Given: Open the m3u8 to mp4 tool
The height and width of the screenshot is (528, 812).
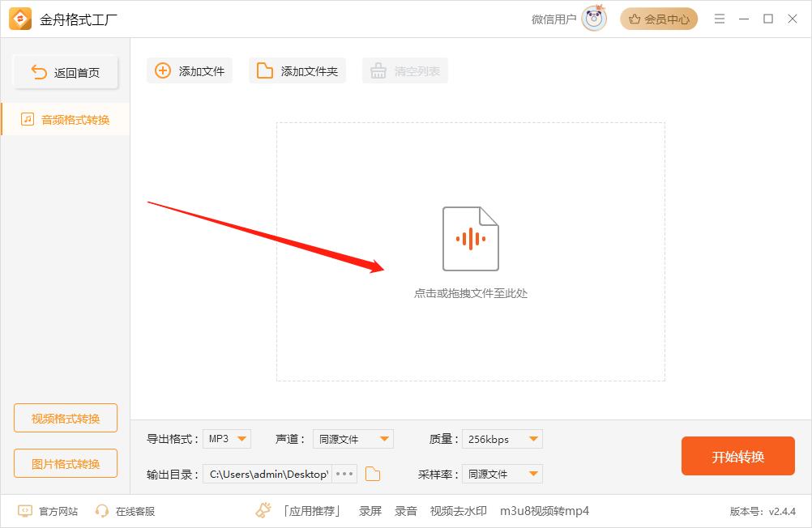Looking at the screenshot, I should point(544,511).
